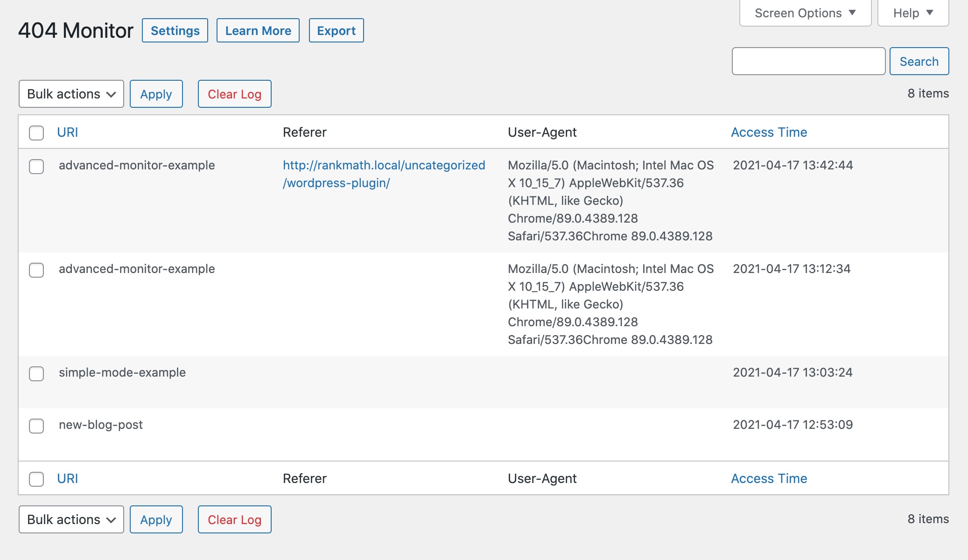Export the 404 monitor log
This screenshot has height=560, width=968.
coord(336,31)
